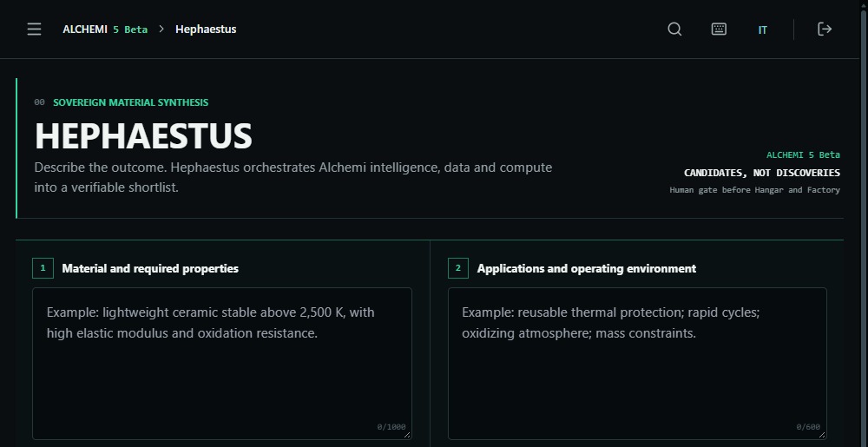Open the keyboard shortcuts icon
This screenshot has height=447, width=868.
719,30
